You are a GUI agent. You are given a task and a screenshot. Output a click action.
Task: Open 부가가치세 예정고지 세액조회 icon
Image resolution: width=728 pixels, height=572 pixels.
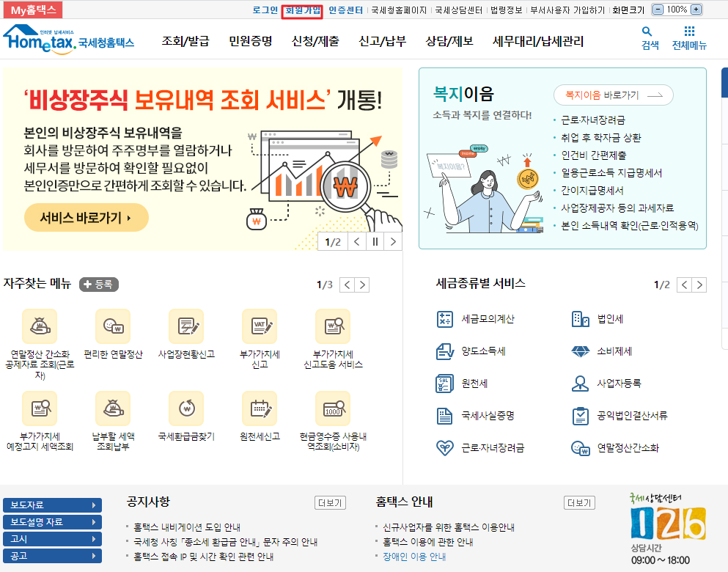coord(40,408)
